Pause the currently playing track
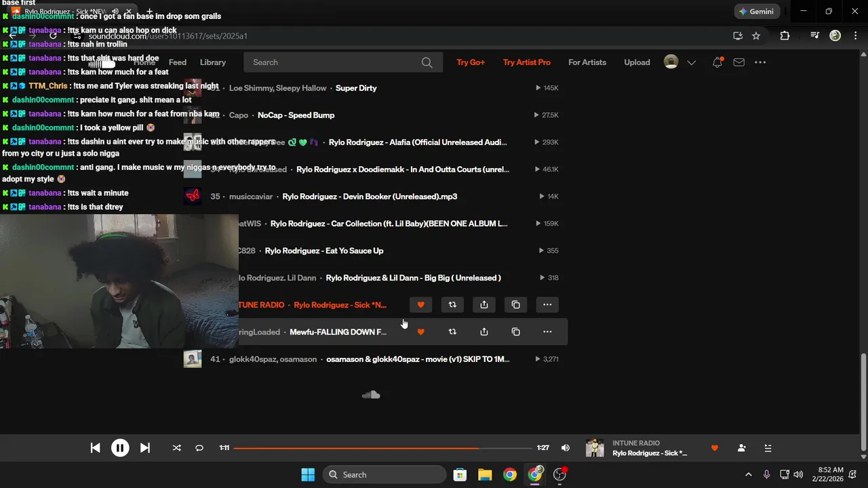Image resolution: width=868 pixels, height=488 pixels. pyautogui.click(x=120, y=448)
